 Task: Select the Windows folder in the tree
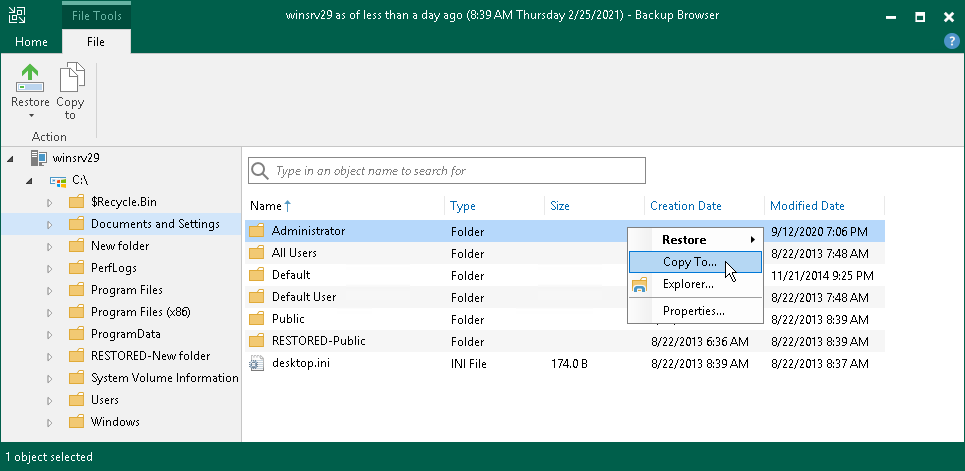[115, 422]
